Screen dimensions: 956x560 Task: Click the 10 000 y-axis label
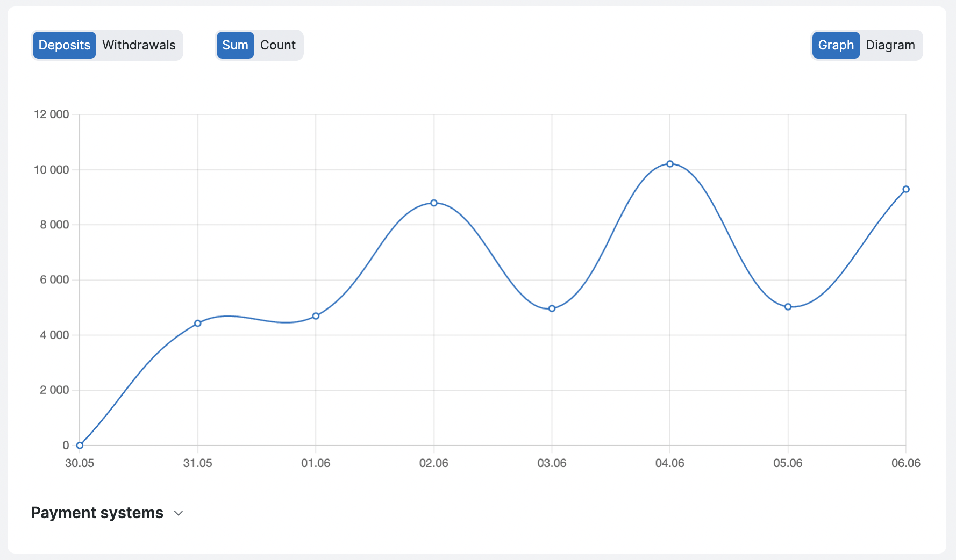pyautogui.click(x=52, y=170)
